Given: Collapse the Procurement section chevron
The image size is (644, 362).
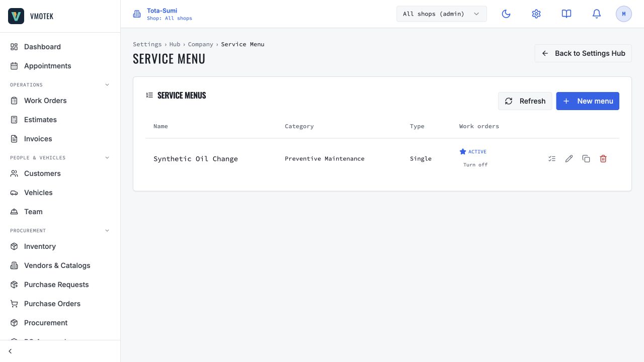Looking at the screenshot, I should pyautogui.click(x=107, y=231).
